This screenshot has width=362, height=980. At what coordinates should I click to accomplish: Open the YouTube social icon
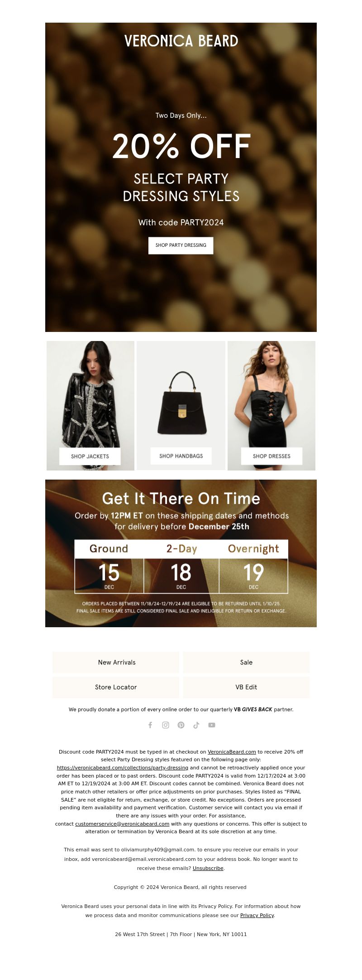tap(212, 725)
